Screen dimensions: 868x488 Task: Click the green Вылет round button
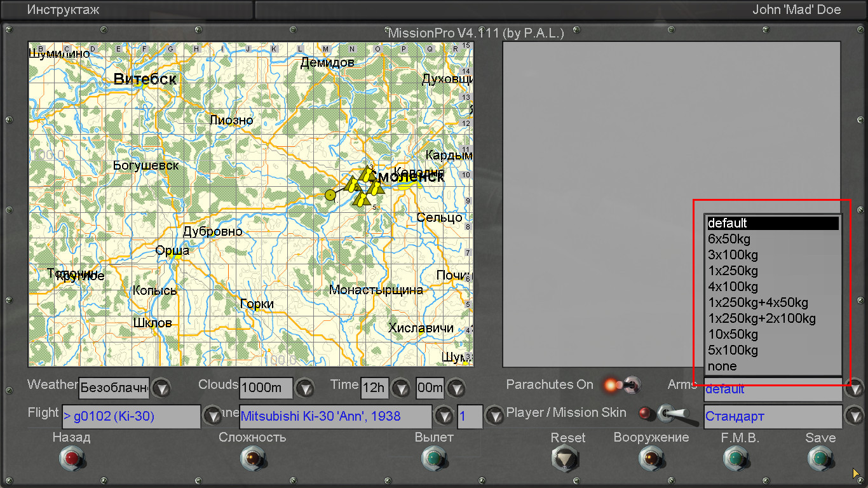pos(434,458)
